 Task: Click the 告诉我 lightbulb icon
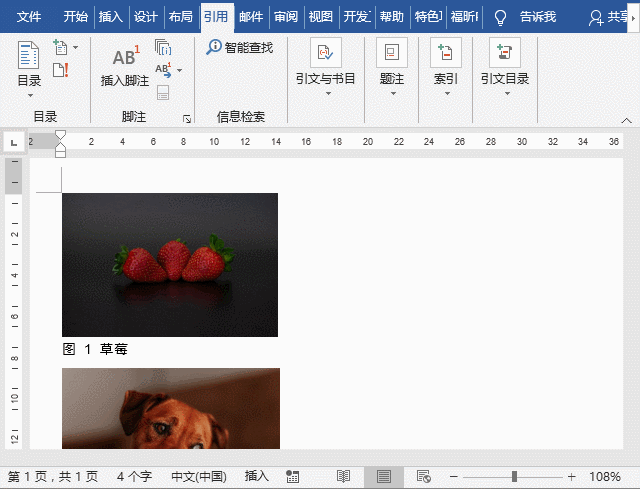point(501,17)
